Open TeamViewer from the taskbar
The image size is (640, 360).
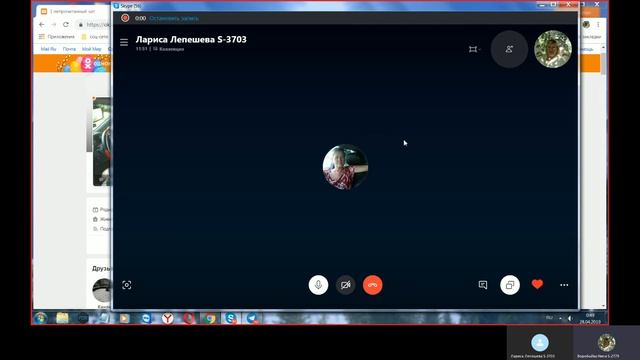coord(146,318)
